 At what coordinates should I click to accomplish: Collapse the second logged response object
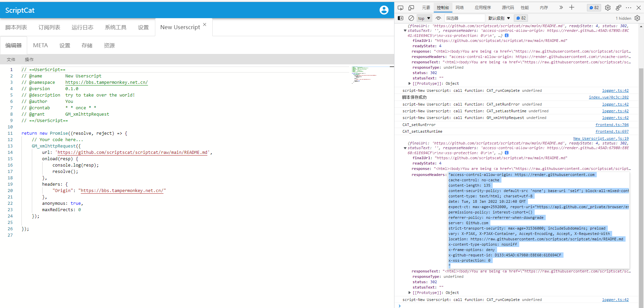(405, 148)
